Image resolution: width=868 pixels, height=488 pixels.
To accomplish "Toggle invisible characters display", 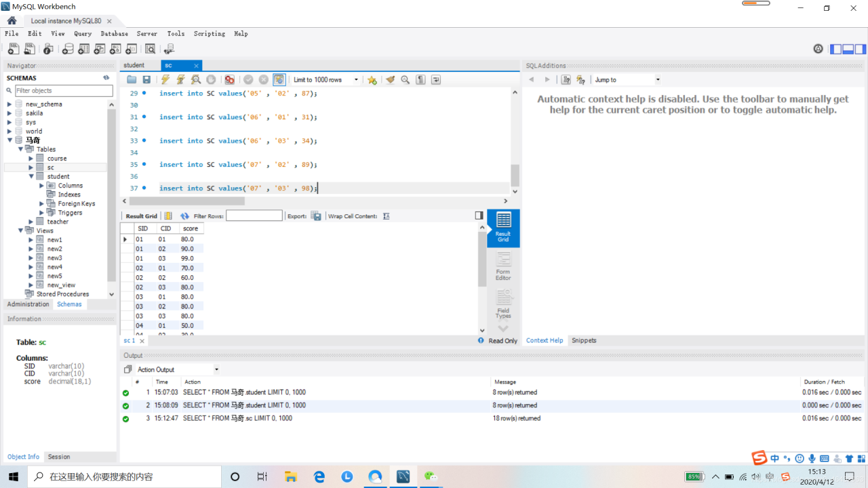I will coord(420,79).
